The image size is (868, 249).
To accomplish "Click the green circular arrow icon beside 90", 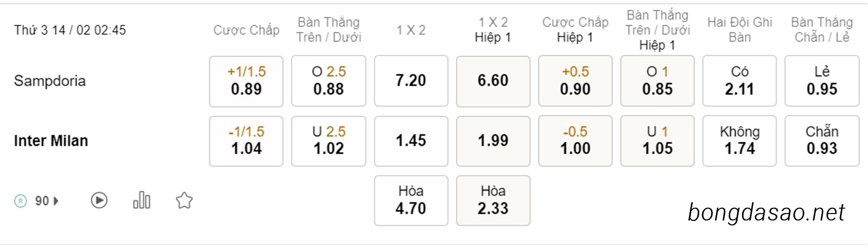I will click(x=21, y=201).
